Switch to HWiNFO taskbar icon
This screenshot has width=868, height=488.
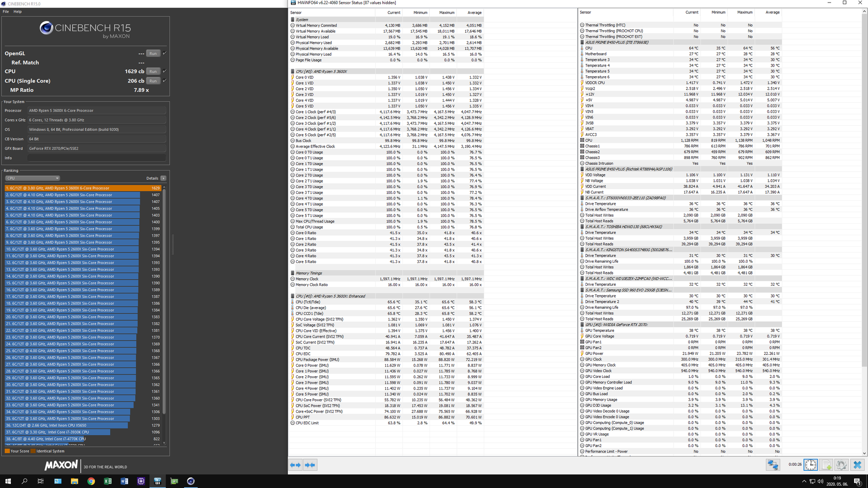(158, 481)
